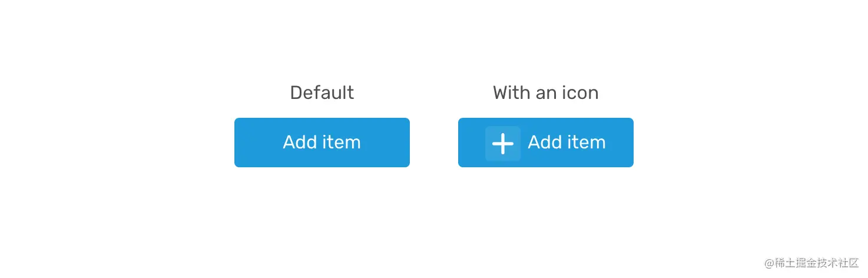Image resolution: width=868 pixels, height=278 pixels.
Task: Click the add icon tile left of "Add item"
Action: (503, 143)
